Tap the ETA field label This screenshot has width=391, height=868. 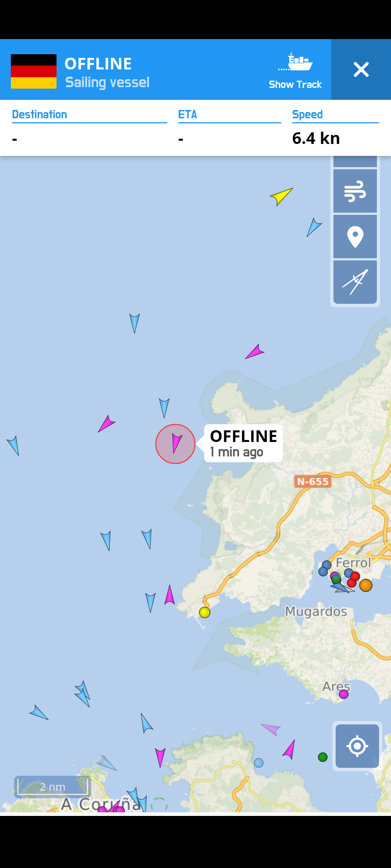tap(188, 114)
